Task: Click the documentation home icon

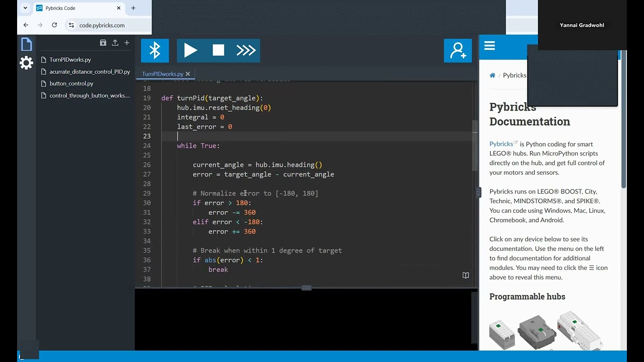Action: pos(493,75)
